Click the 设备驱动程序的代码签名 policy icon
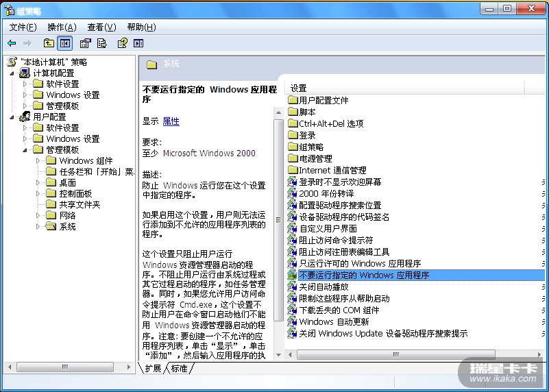The height and width of the screenshot is (392, 549). (x=292, y=217)
